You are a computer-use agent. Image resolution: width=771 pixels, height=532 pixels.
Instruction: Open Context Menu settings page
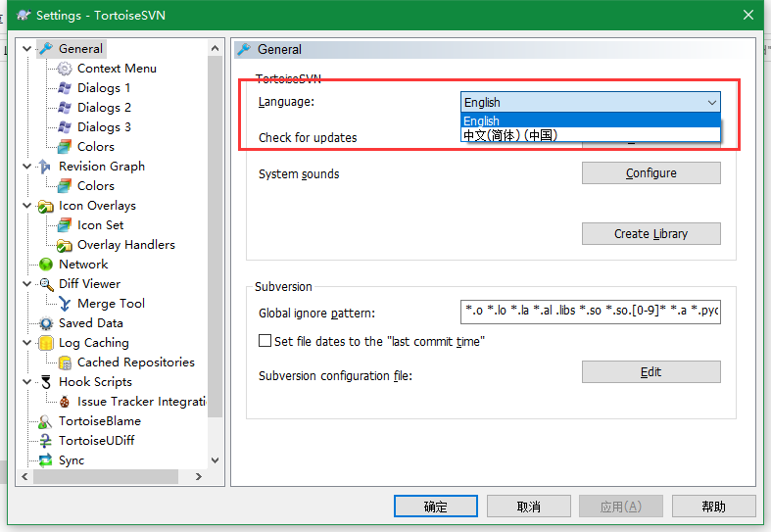pos(117,69)
